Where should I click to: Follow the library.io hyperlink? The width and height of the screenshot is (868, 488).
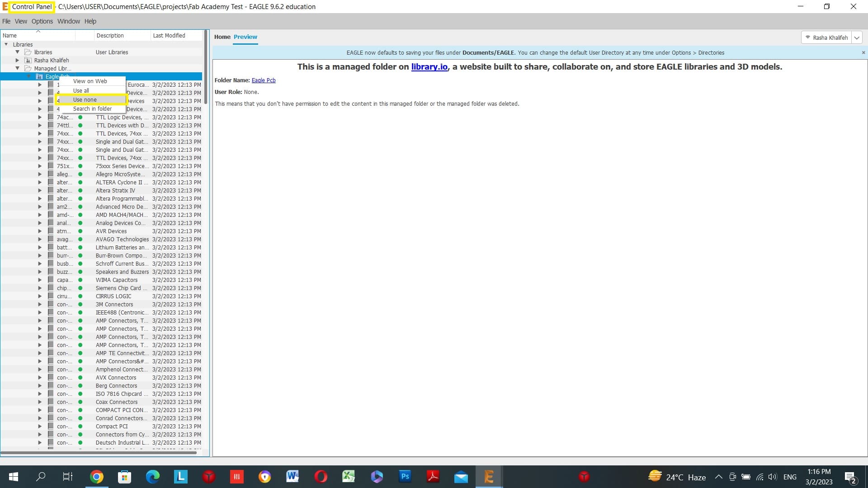click(429, 67)
